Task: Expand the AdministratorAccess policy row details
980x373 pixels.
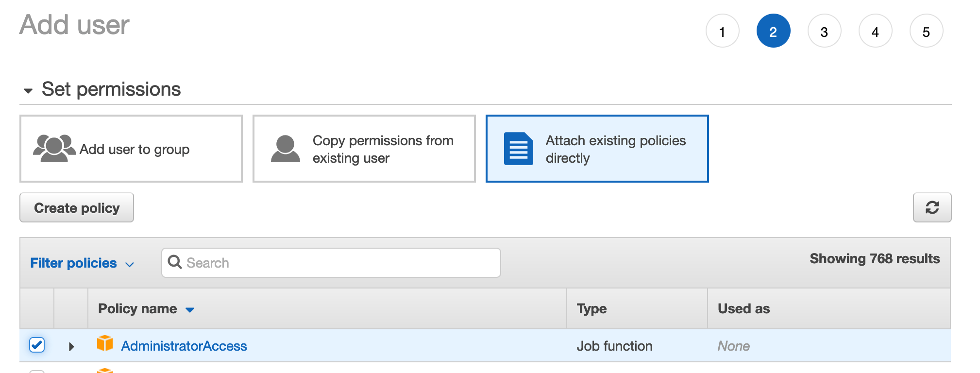Action: 71,346
